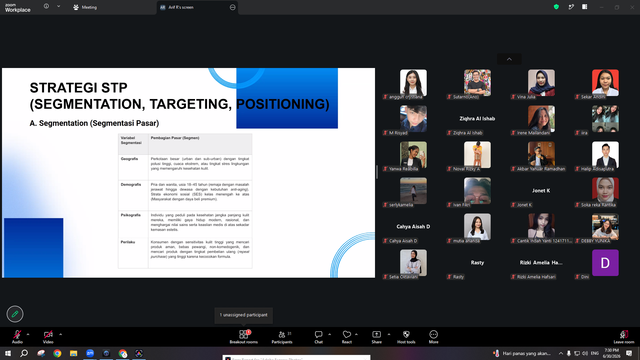640x360 pixels.
Task: Open audio options arrow
Action: coord(28,334)
